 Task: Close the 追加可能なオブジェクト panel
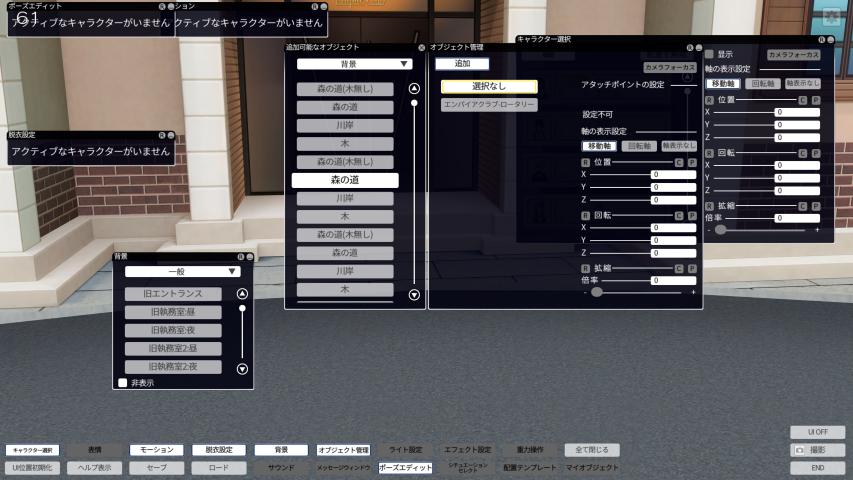[x=420, y=48]
